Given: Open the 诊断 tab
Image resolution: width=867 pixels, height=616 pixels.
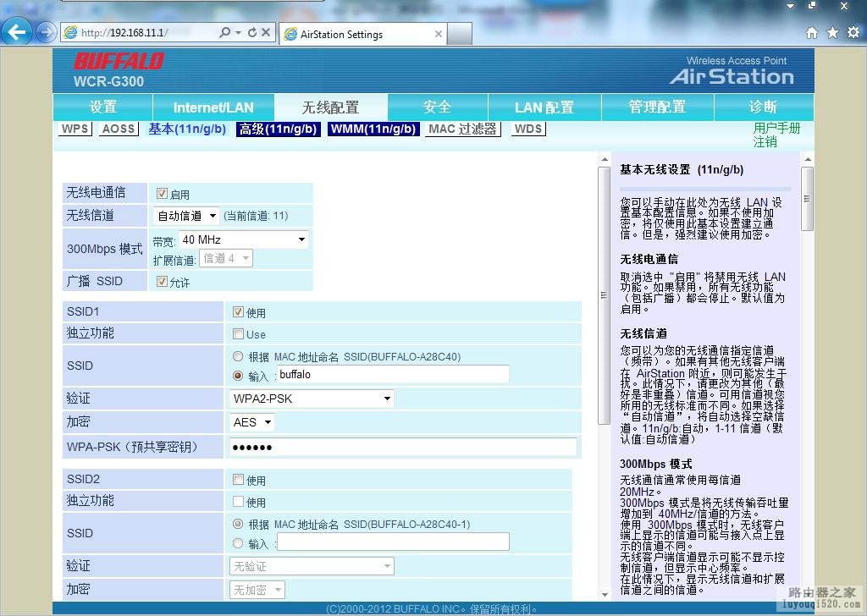Looking at the screenshot, I should click(764, 107).
